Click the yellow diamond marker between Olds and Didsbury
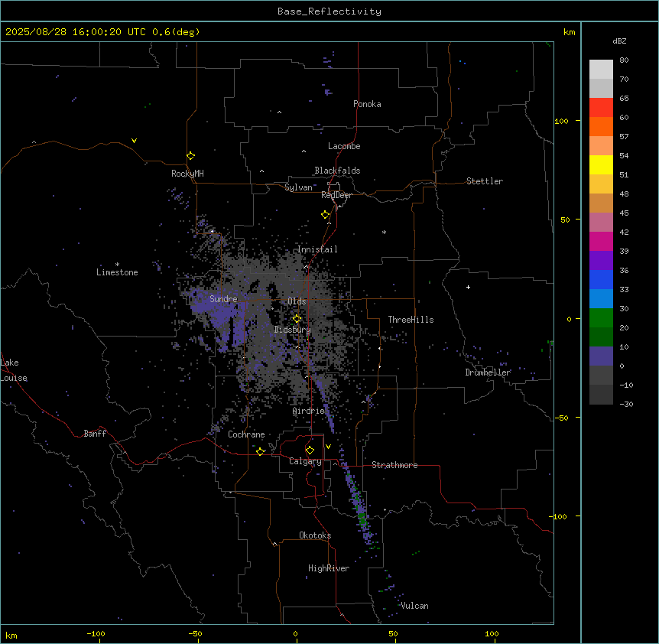Screen dimensions: 659x644 pyautogui.click(x=297, y=319)
